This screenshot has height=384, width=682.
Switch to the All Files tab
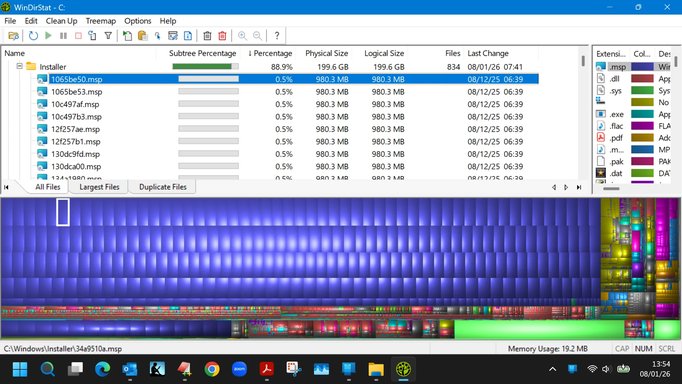(47, 187)
